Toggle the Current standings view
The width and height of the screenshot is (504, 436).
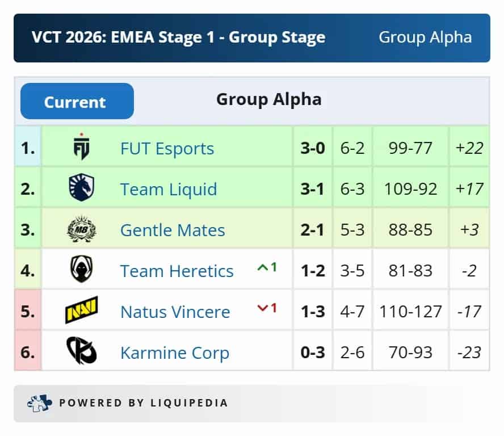tap(77, 101)
